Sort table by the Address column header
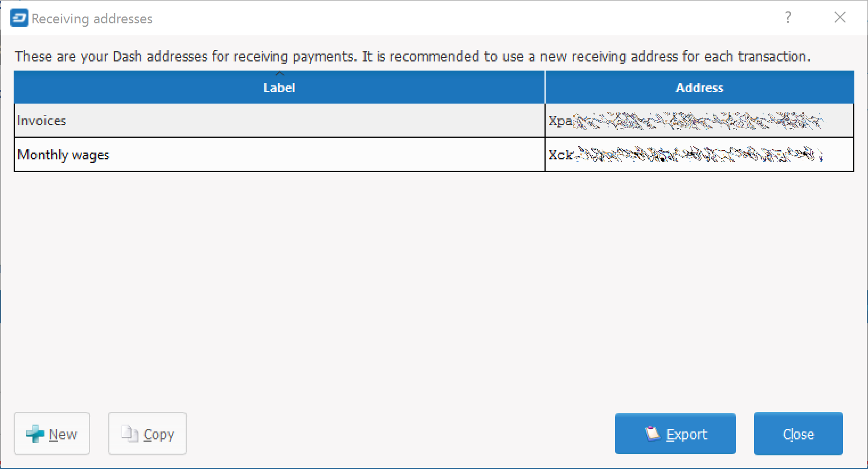 (699, 88)
